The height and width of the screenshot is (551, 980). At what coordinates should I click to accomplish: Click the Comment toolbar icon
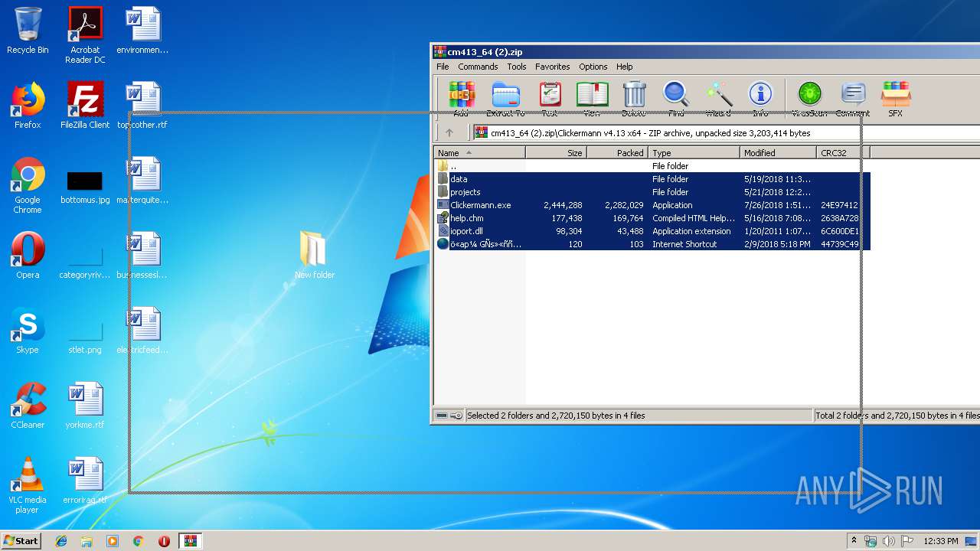tap(852, 99)
